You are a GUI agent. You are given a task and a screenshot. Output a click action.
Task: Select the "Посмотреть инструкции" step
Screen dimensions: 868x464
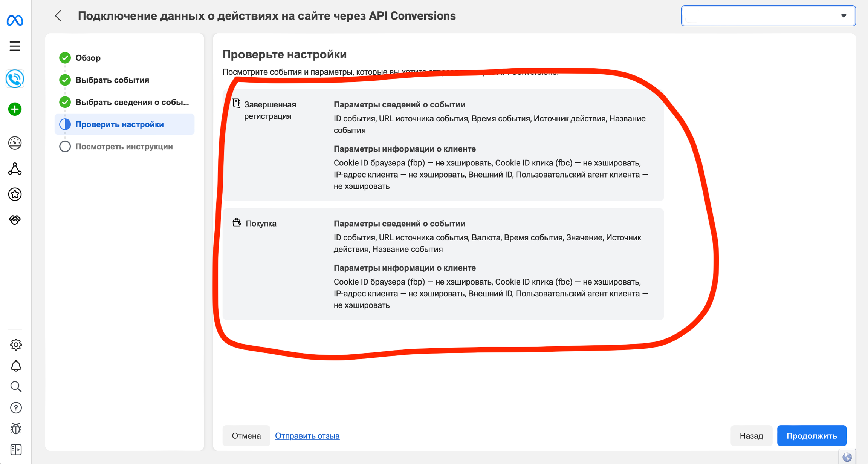(x=124, y=147)
